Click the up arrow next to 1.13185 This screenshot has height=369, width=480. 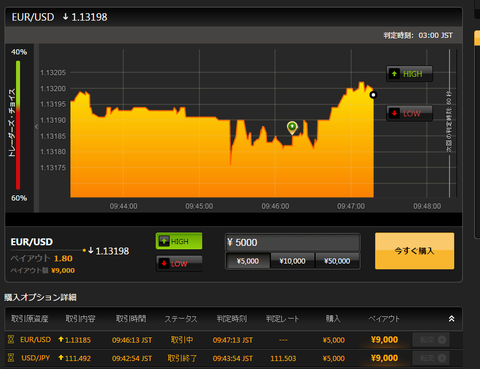pos(61,339)
